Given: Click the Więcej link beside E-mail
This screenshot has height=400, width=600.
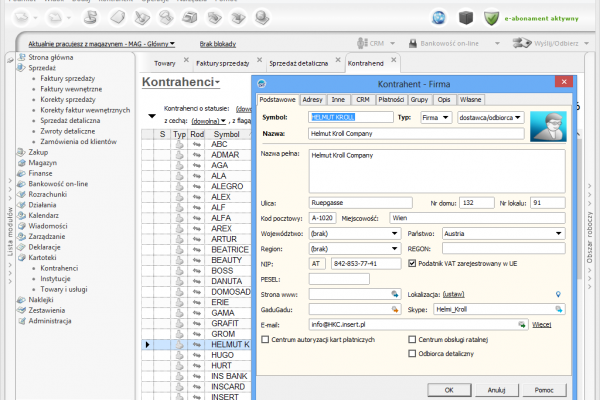Looking at the screenshot, I should [x=541, y=325].
